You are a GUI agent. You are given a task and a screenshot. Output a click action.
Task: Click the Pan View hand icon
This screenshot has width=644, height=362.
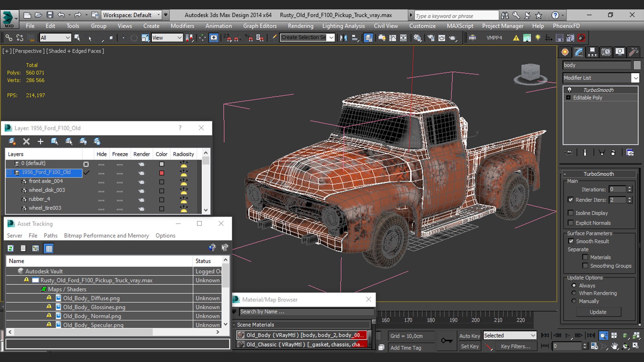click(x=614, y=346)
